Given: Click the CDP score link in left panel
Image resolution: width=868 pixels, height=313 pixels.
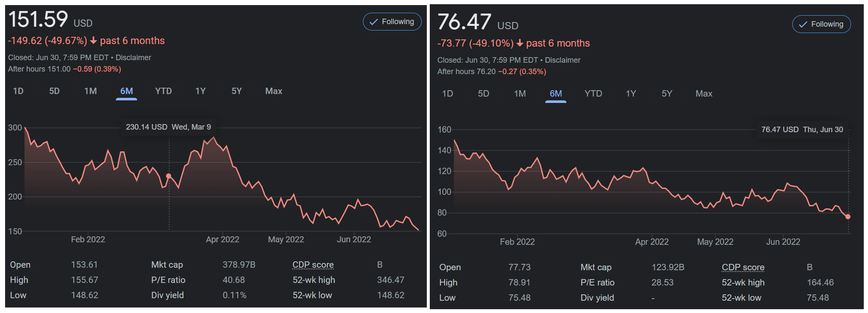Looking at the screenshot, I should [313, 265].
